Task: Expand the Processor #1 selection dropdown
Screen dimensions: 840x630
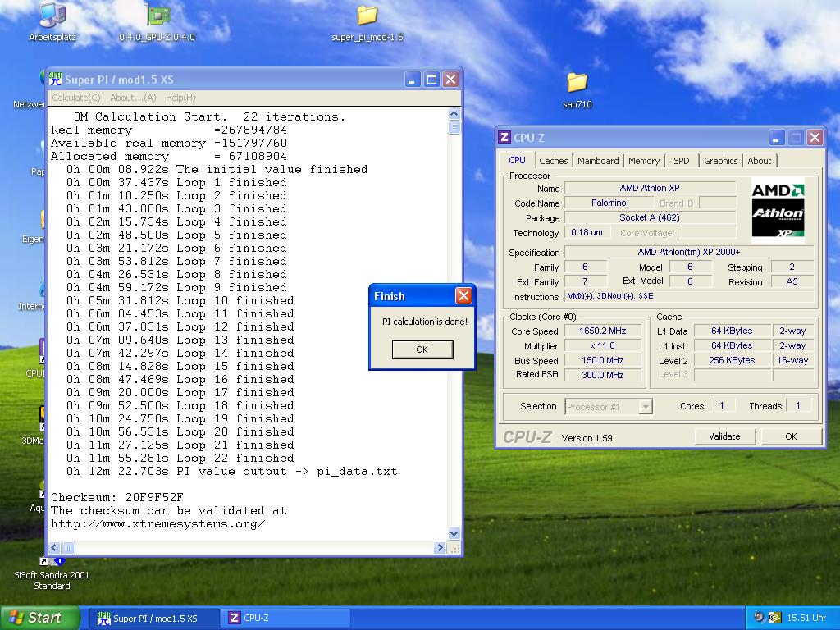Action: (646, 407)
